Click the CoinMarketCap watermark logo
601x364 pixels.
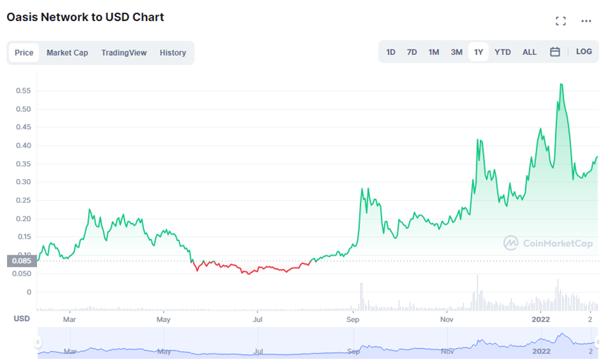[x=548, y=243]
